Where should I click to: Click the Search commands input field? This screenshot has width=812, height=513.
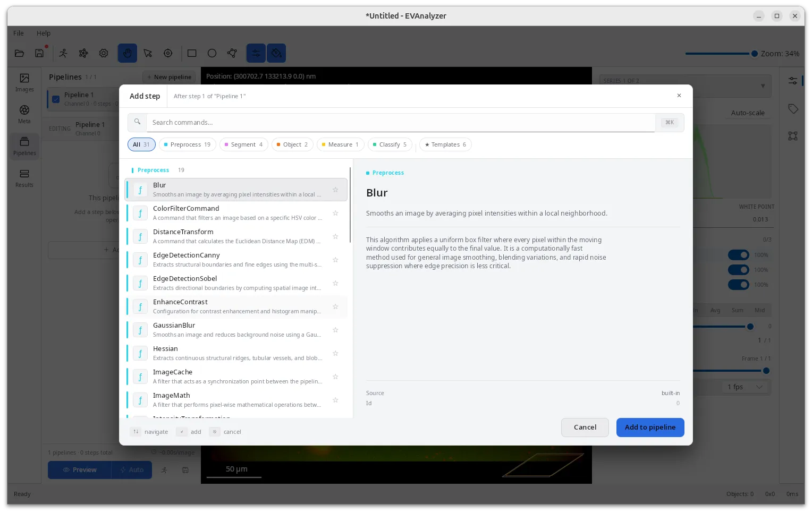click(x=401, y=123)
